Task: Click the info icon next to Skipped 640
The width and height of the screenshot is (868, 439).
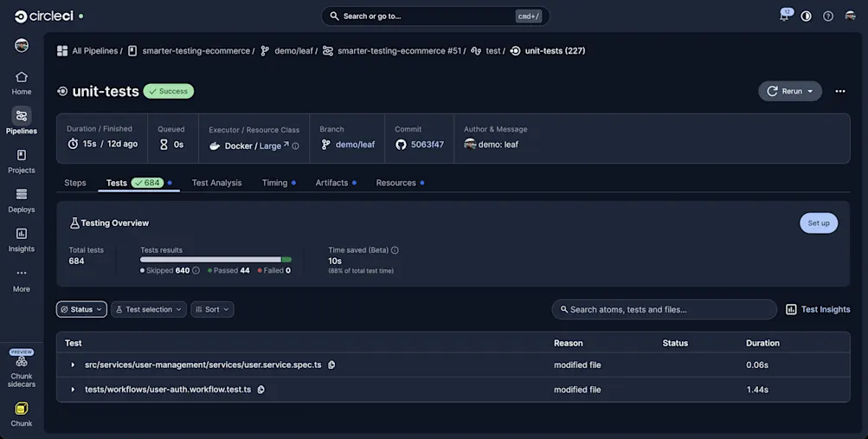Action: 196,271
